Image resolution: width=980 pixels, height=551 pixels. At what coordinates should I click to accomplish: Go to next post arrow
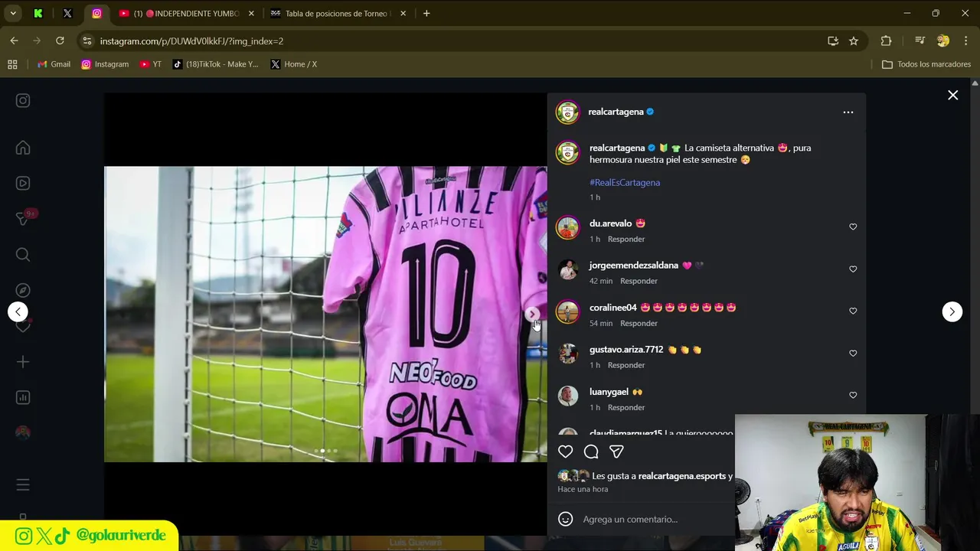coord(952,311)
